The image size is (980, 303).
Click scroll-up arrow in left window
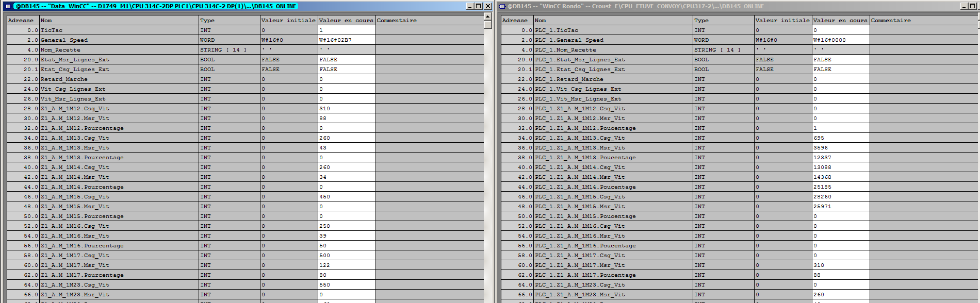coord(487,16)
